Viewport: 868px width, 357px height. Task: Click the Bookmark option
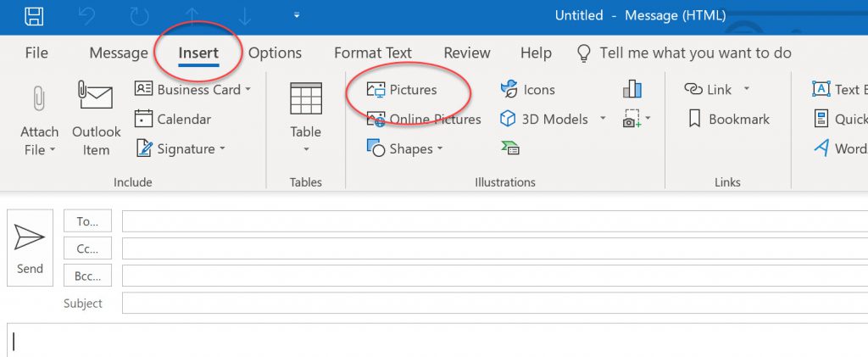tap(728, 119)
